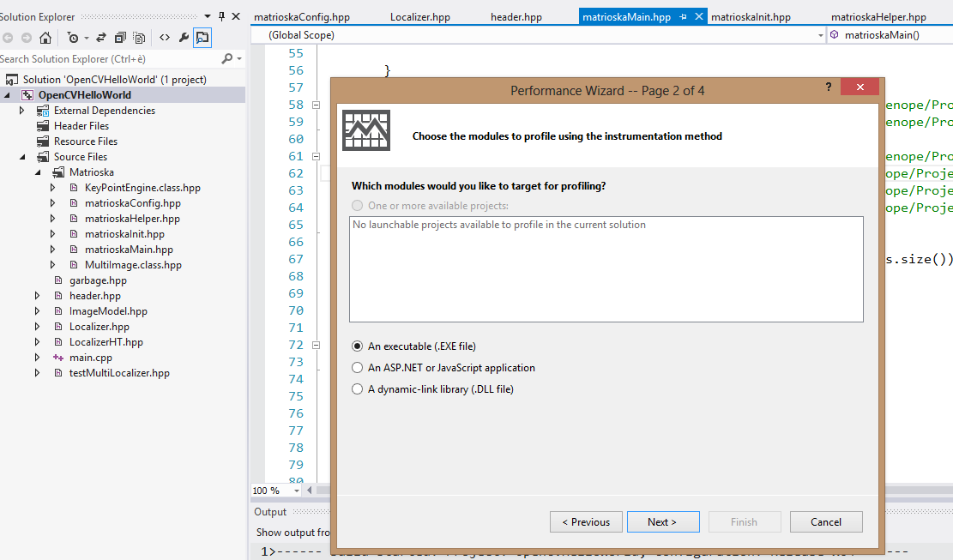Click the Solution Explorer back navigation arrow

(x=8, y=38)
